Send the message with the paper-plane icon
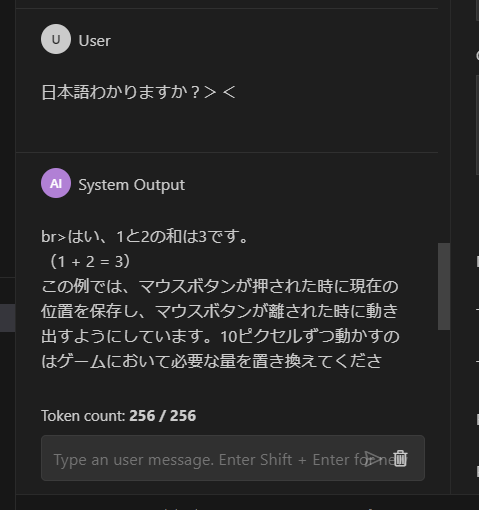Viewport: 479px width, 510px height. (373, 459)
